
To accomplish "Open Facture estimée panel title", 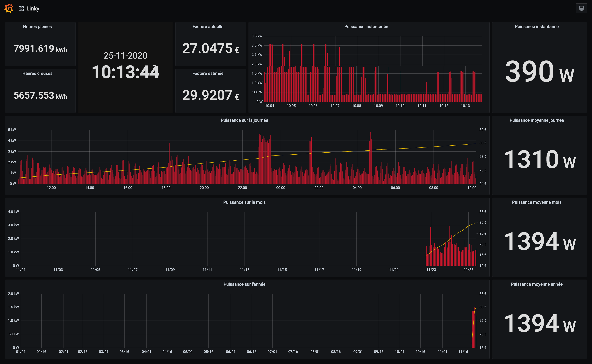I will 208,73.
